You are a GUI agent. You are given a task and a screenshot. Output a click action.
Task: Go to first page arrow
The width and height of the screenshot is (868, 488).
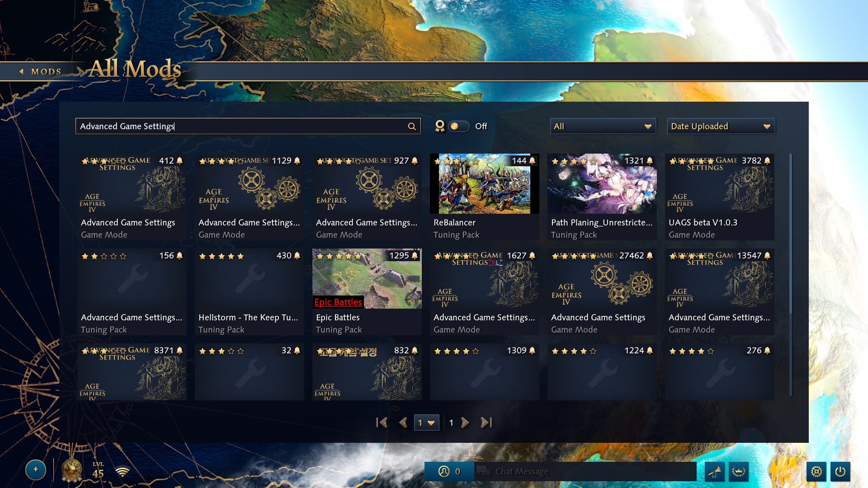tap(382, 422)
